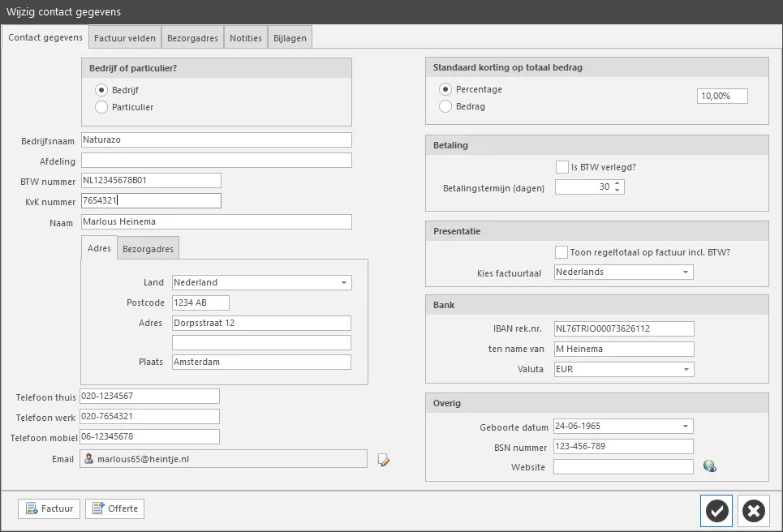The height and width of the screenshot is (532, 783).
Task: Open the top Bezorgadres tab
Action: [x=193, y=38]
